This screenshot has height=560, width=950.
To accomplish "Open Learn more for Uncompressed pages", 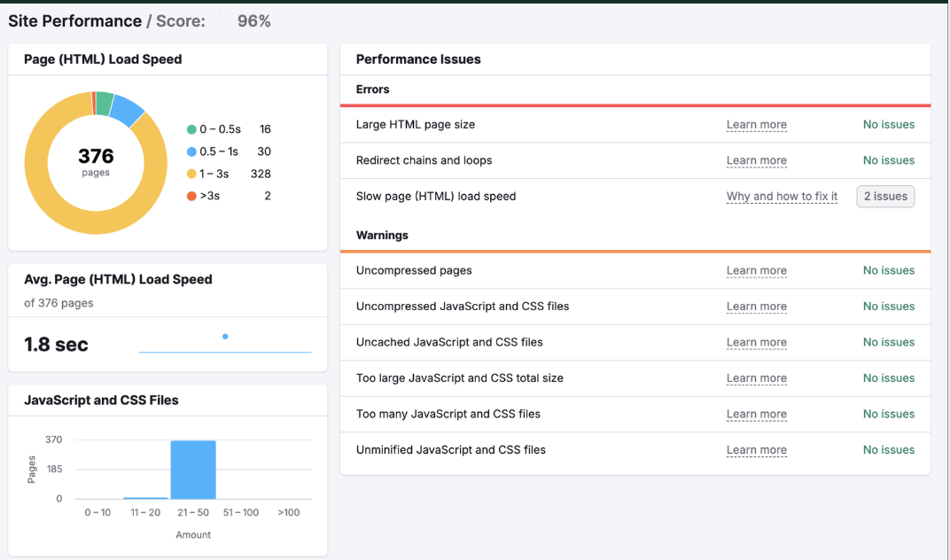I will (x=756, y=271).
